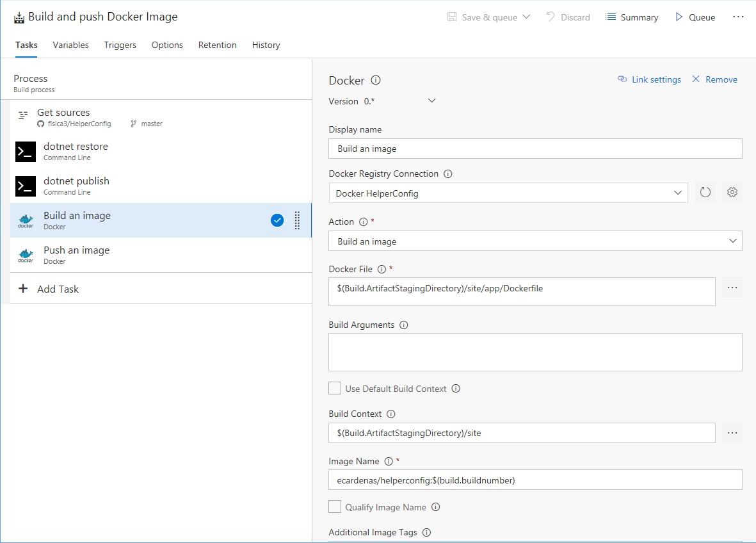Screen dimensions: 756x543
Task: Click the Summary button label
Action: click(x=639, y=17)
